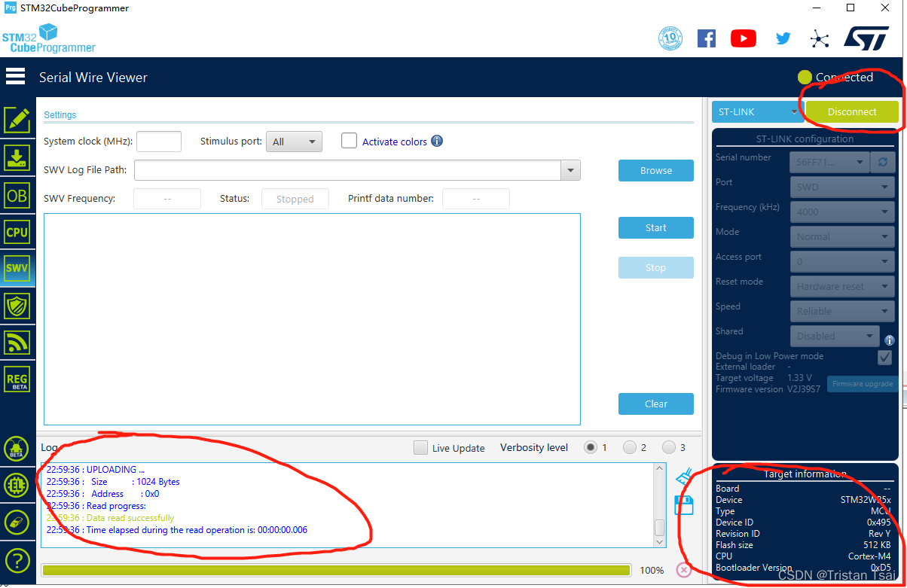This screenshot has width=907, height=588.
Task: Open the Access port dropdown
Action: click(x=842, y=261)
